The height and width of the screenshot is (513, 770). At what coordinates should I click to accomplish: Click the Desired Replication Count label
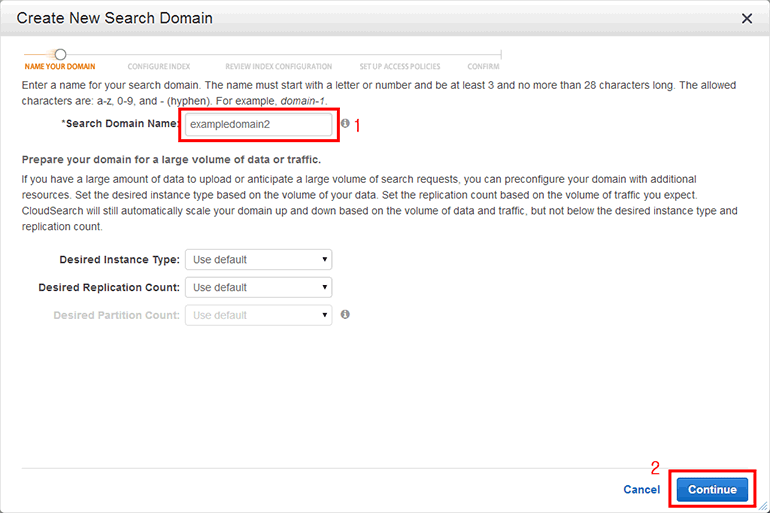109,287
